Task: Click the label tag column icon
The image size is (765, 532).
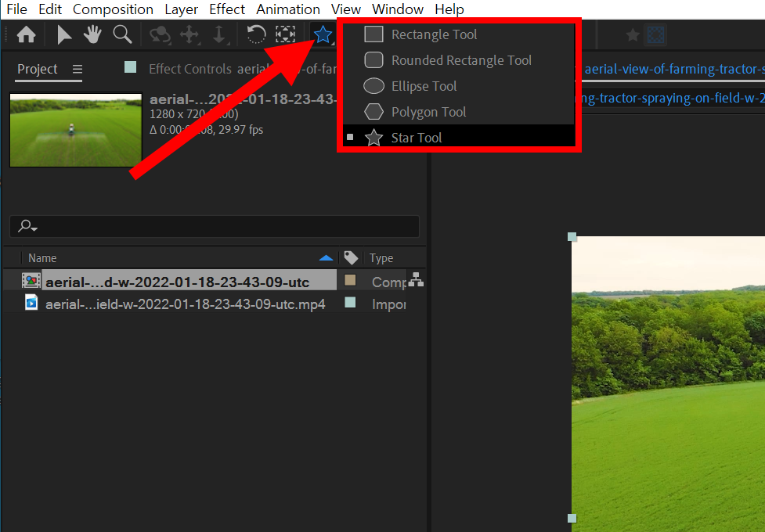Action: (351, 258)
